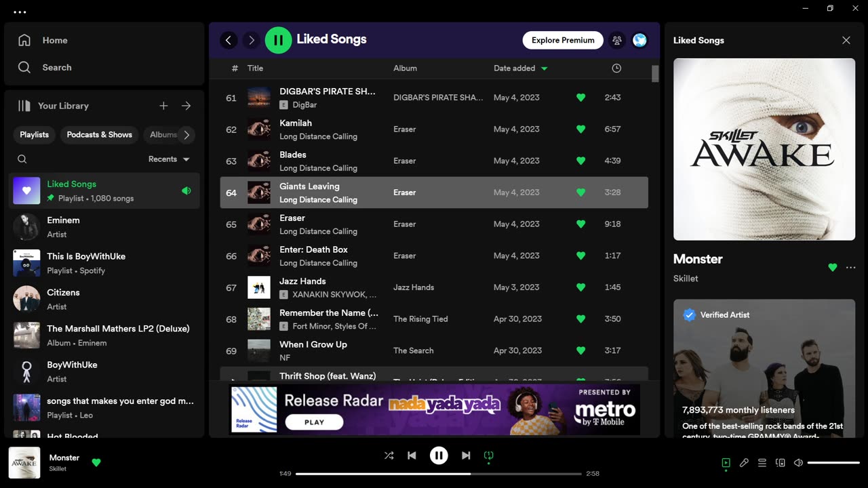Select the track Enter: Death Box

(x=434, y=256)
